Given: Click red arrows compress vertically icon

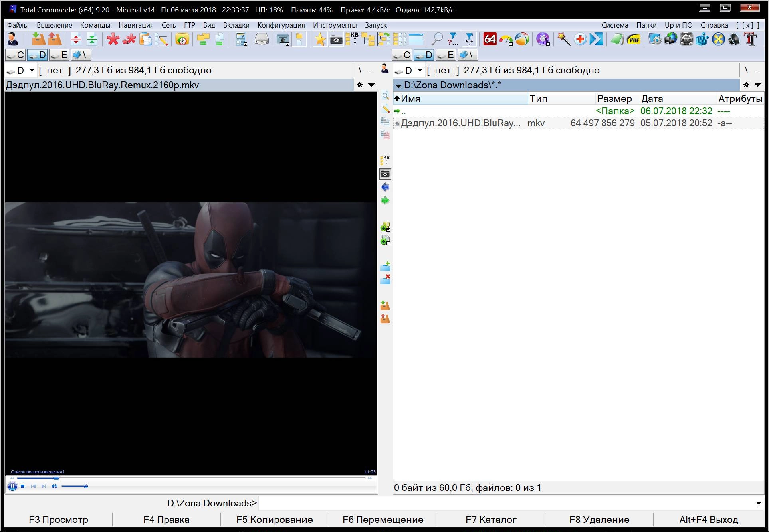Looking at the screenshot, I should [x=76, y=39].
